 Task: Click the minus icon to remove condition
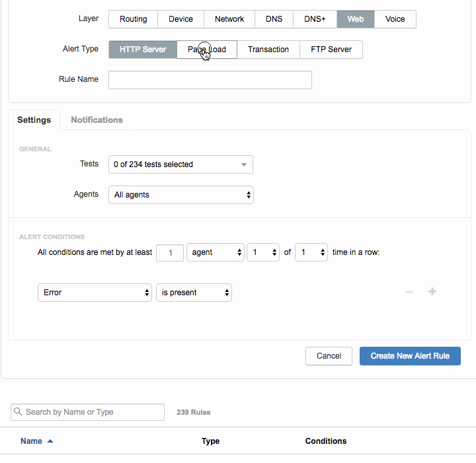(409, 292)
